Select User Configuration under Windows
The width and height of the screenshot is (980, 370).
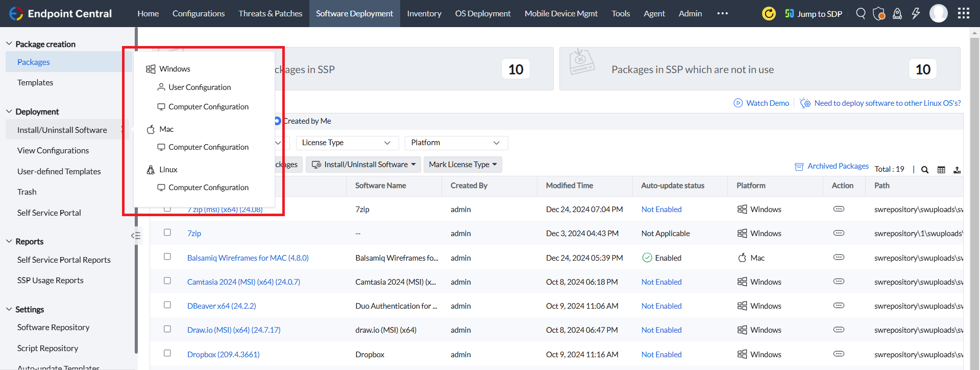[200, 87]
